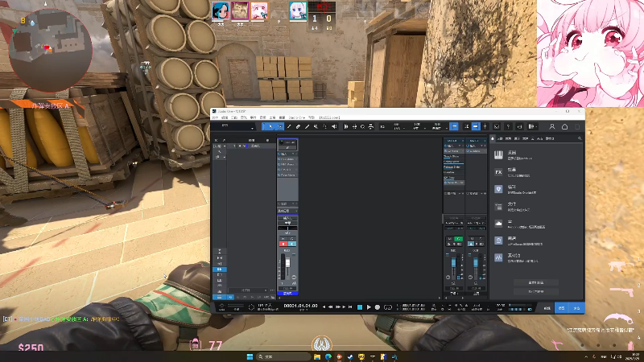Go to the Start page home icon

pos(565,126)
